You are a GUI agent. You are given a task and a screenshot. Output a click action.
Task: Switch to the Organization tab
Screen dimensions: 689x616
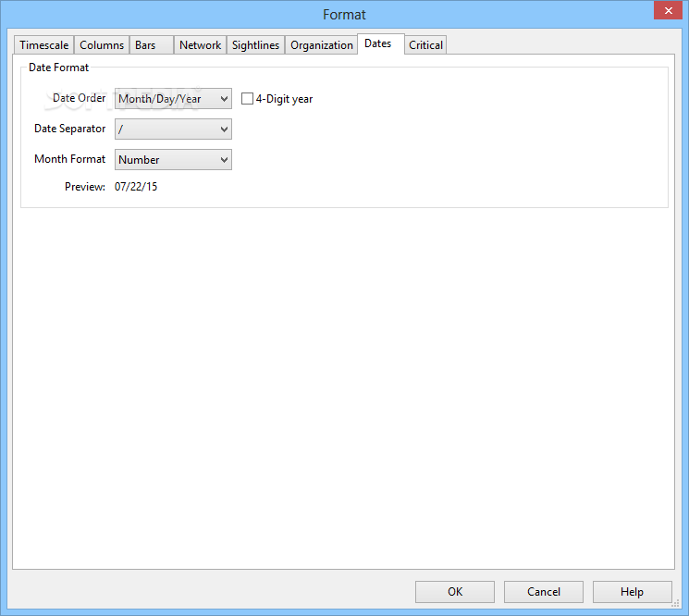coord(321,45)
